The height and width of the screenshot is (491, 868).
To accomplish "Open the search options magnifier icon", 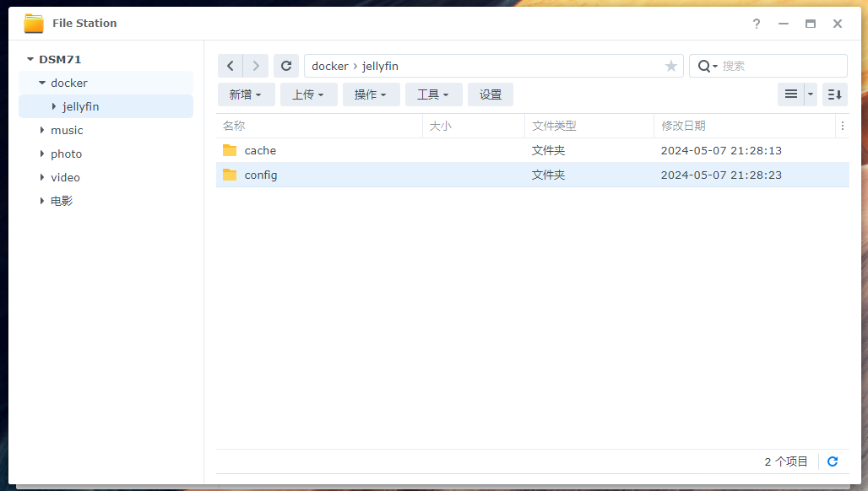I will 706,66.
